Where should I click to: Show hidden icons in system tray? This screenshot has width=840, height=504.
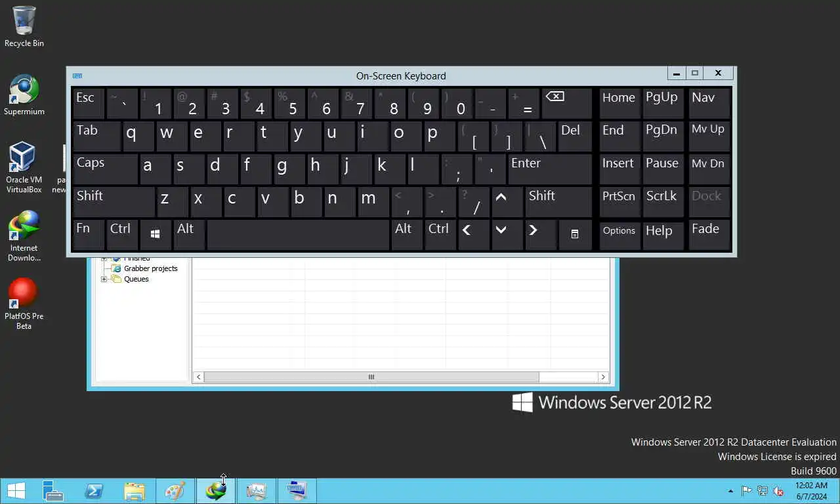(730, 491)
